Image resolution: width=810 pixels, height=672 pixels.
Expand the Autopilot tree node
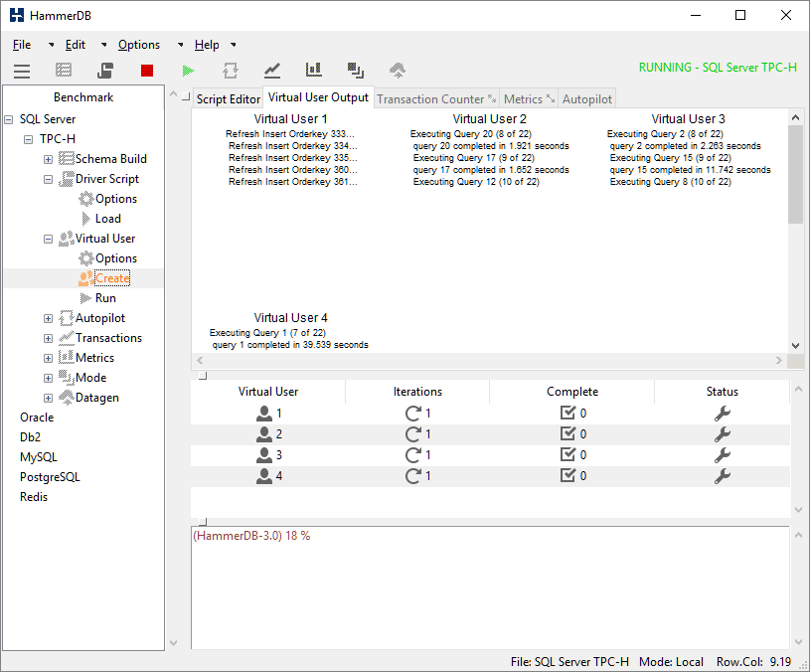click(x=48, y=319)
